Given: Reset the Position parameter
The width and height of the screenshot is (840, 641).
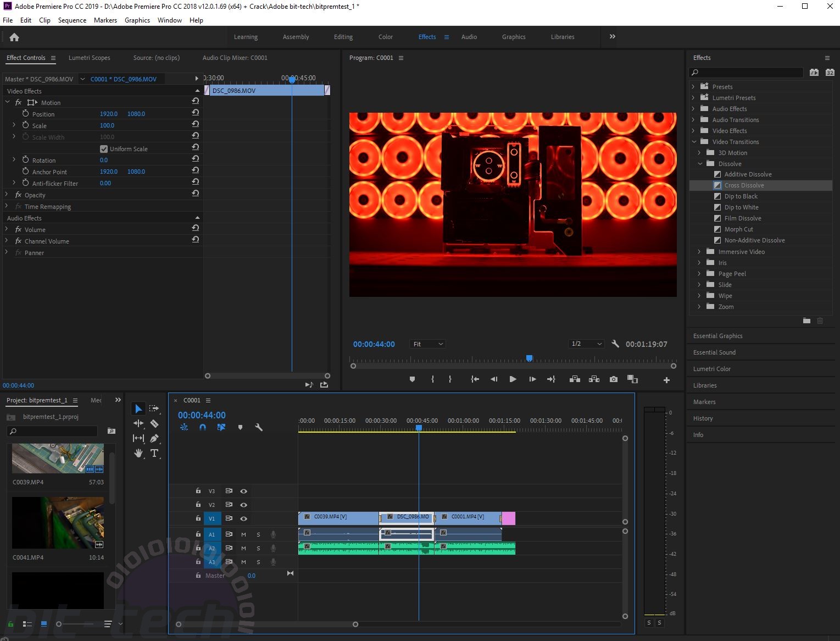Looking at the screenshot, I should coord(195,113).
